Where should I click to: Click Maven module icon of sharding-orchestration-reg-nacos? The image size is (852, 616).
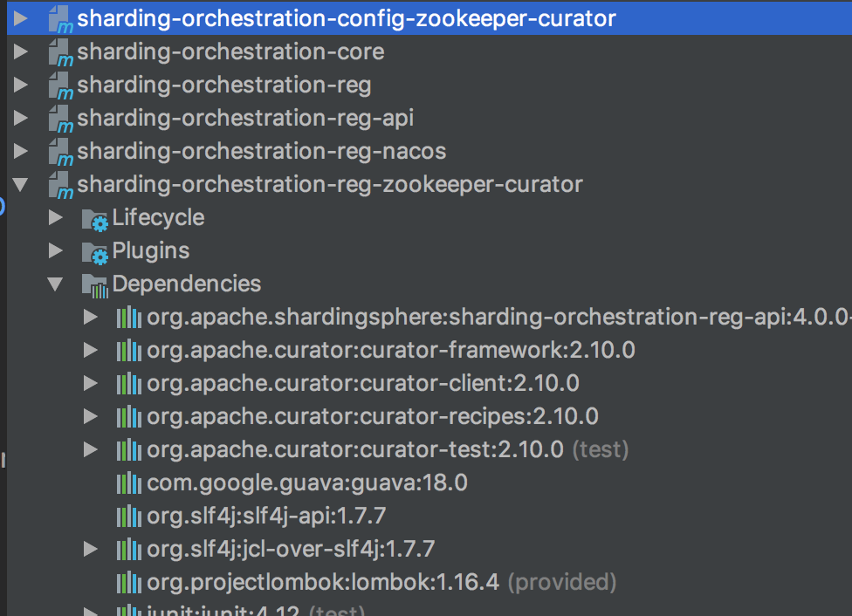tap(59, 152)
